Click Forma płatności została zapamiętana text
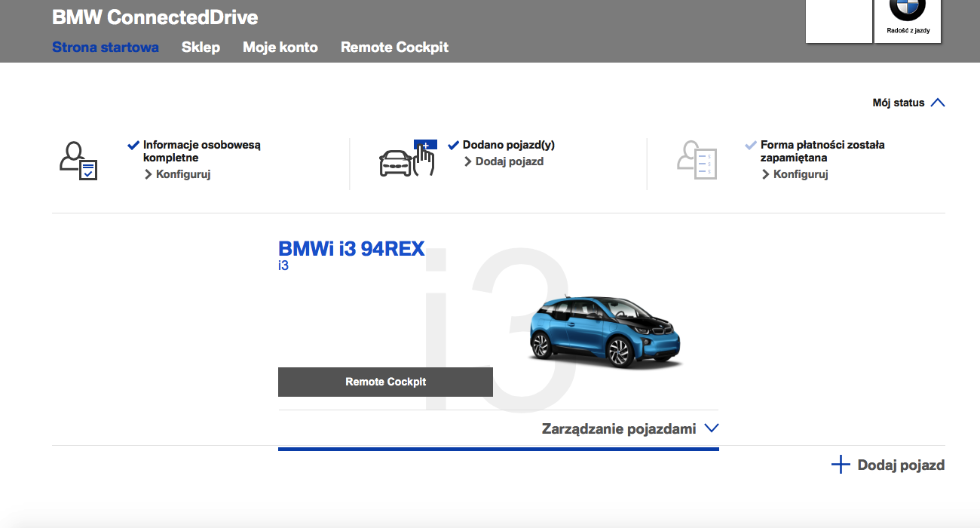 [822, 151]
